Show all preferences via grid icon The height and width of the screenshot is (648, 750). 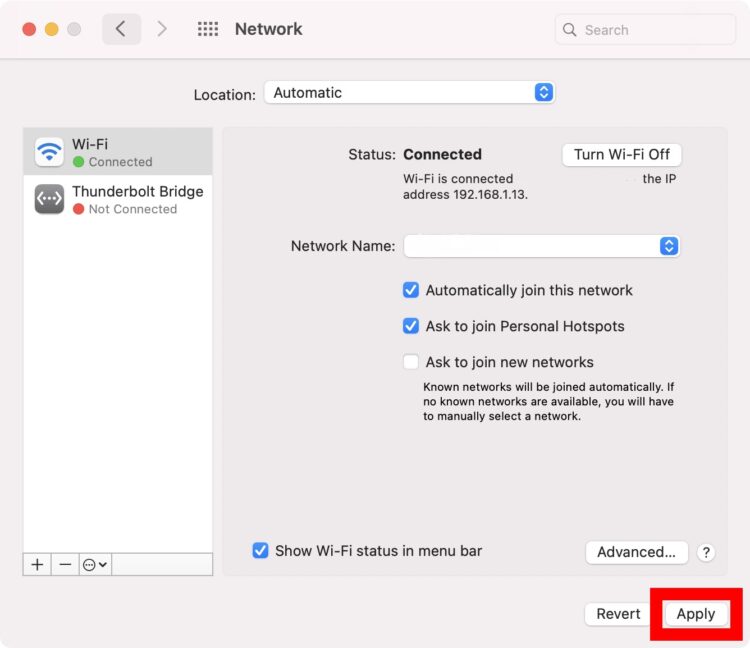[208, 29]
